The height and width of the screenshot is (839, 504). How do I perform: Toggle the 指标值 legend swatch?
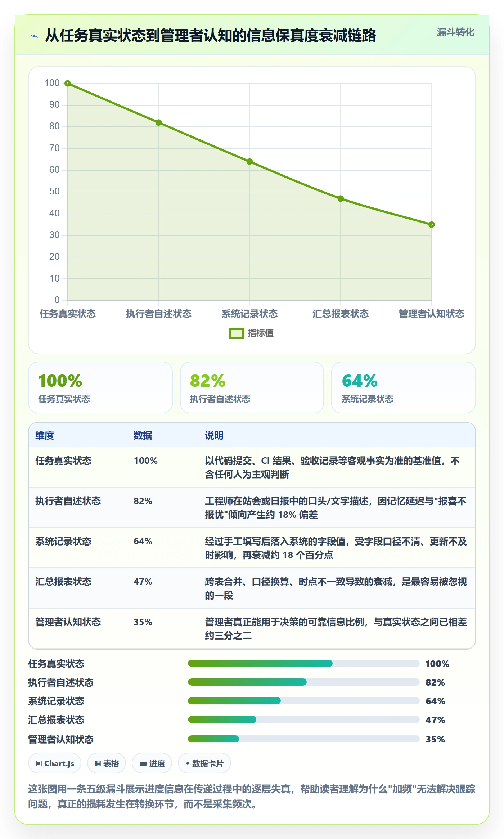[237, 333]
